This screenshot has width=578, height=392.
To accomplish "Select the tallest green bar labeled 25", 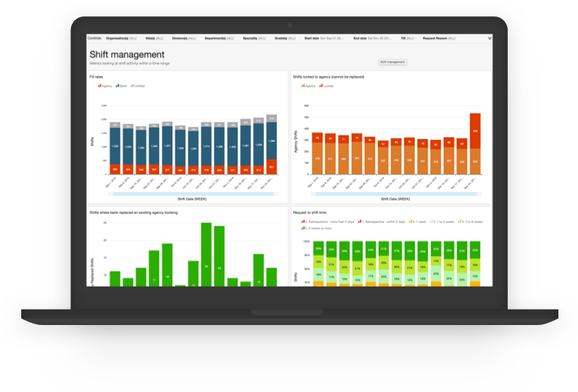I will (206, 255).
